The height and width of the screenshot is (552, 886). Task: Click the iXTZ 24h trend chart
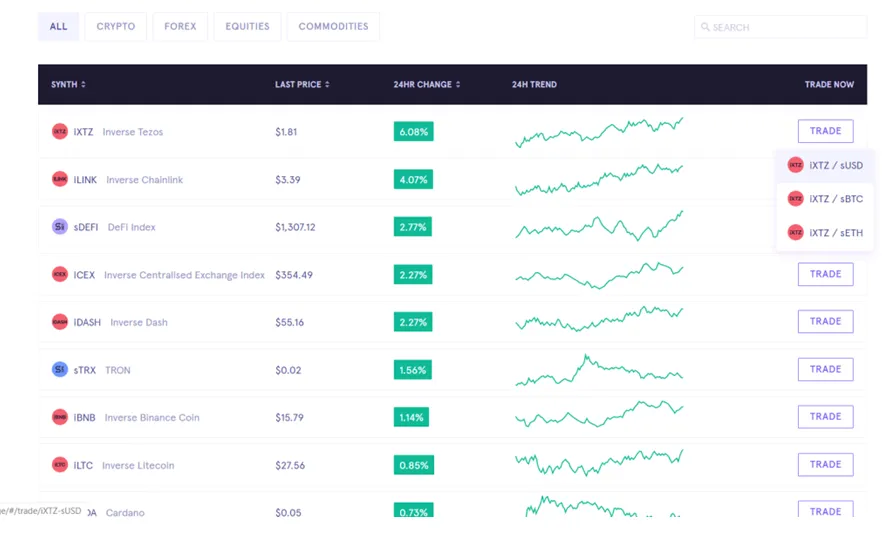click(x=599, y=132)
